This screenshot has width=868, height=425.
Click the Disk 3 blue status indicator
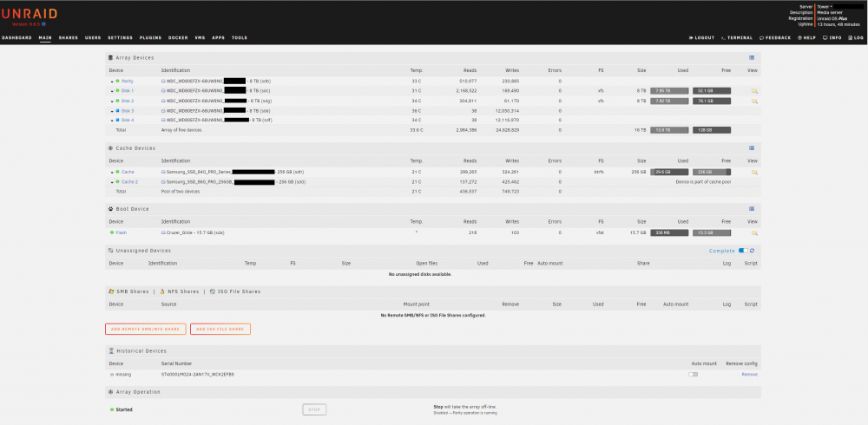(117, 111)
